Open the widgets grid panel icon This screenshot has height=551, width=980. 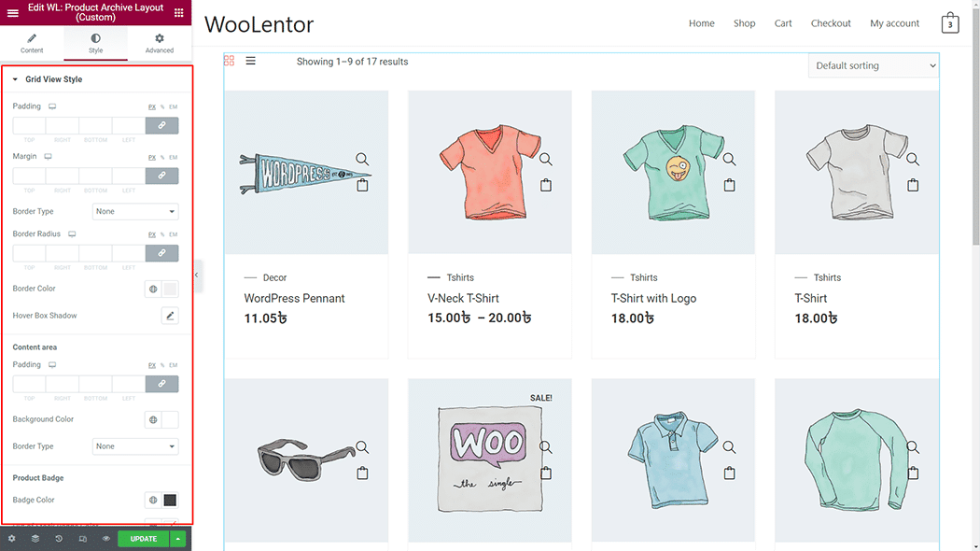(x=179, y=12)
